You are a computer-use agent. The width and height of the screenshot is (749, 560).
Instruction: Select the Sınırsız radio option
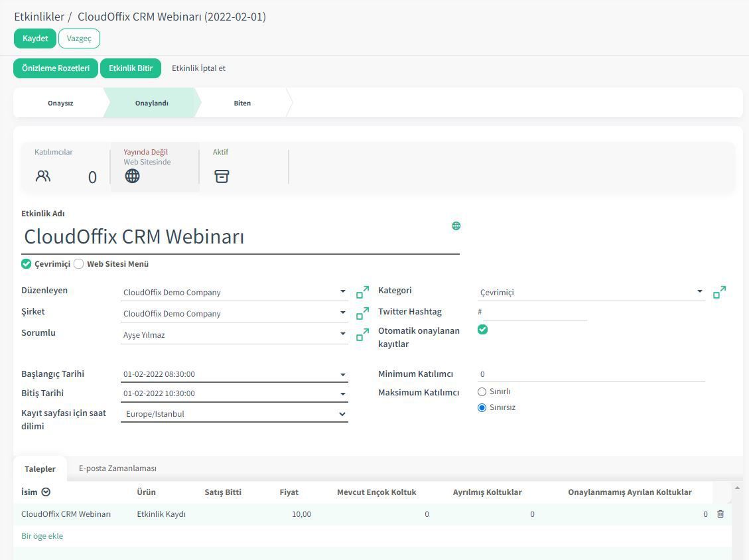click(x=482, y=407)
